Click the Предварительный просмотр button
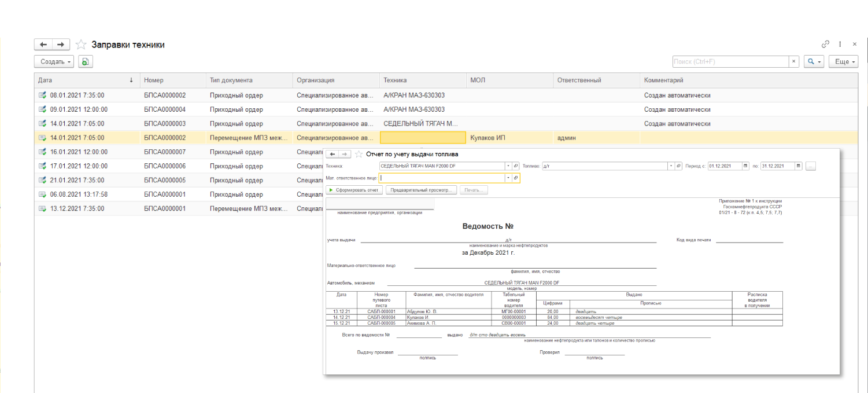 click(421, 190)
